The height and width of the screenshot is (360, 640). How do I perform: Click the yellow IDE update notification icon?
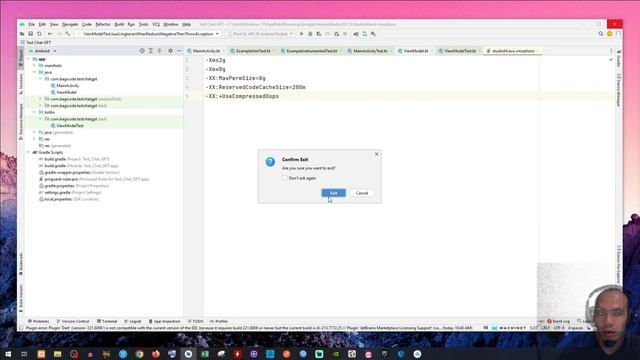pos(610,34)
